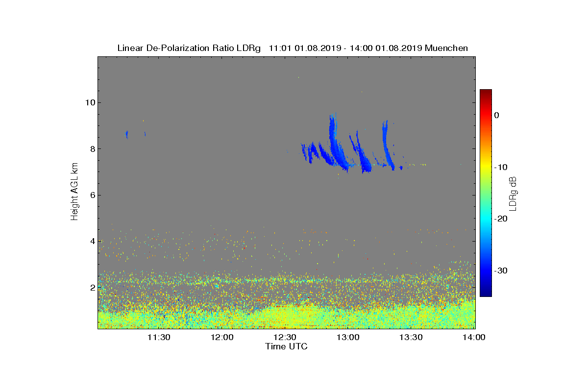Click the height tick label '4'
Viewport: 588px width, 392px height.
click(x=92, y=241)
